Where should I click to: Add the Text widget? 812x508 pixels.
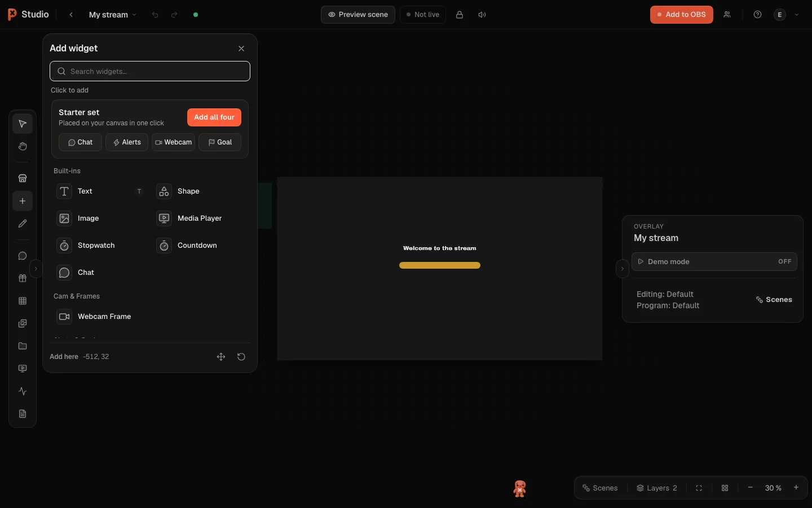[100, 191]
